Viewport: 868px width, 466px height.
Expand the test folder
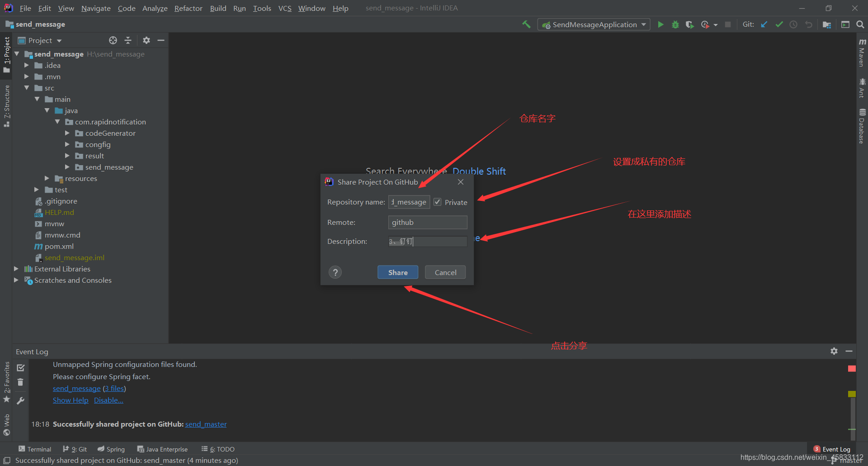point(37,190)
